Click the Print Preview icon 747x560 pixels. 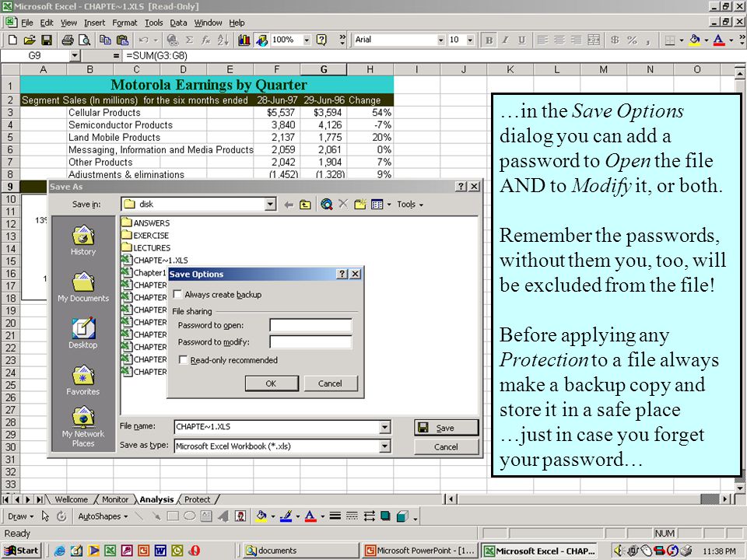pyautogui.click(x=84, y=40)
